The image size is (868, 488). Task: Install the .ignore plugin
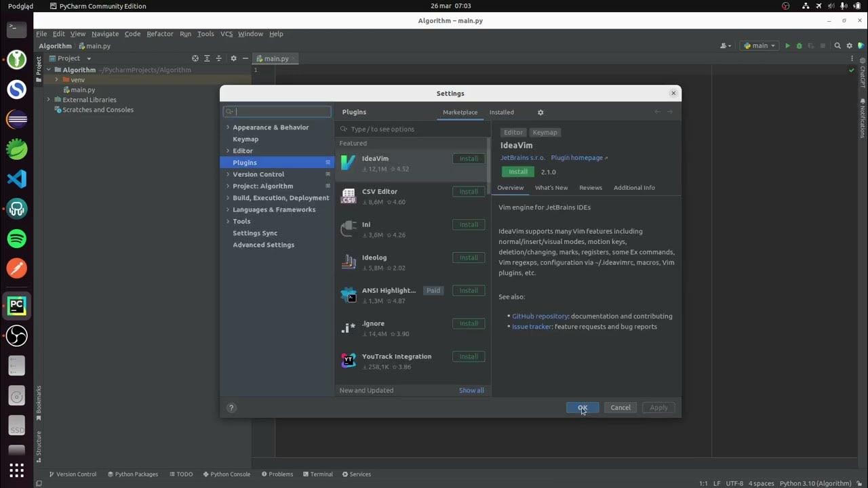coord(469,323)
